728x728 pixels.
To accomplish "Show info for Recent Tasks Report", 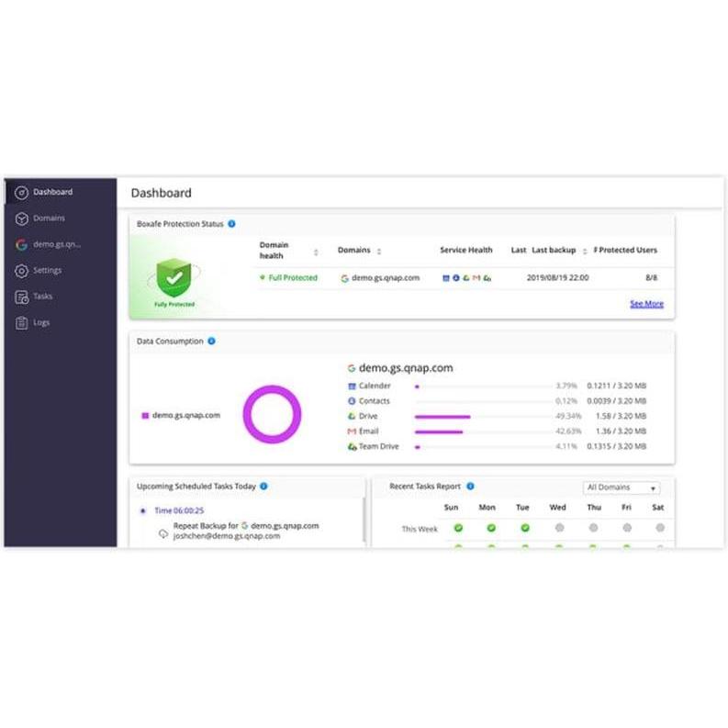I will (470, 487).
